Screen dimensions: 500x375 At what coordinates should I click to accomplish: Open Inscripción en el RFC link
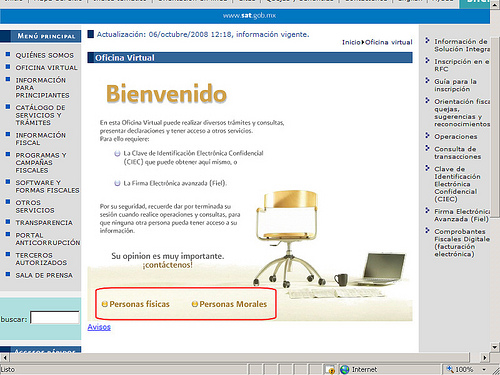click(462, 65)
